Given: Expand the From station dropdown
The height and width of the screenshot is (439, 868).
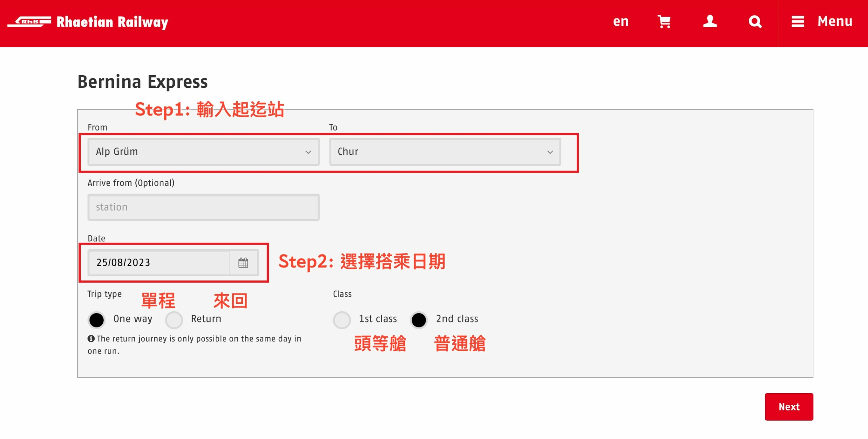Looking at the screenshot, I should pyautogui.click(x=309, y=151).
